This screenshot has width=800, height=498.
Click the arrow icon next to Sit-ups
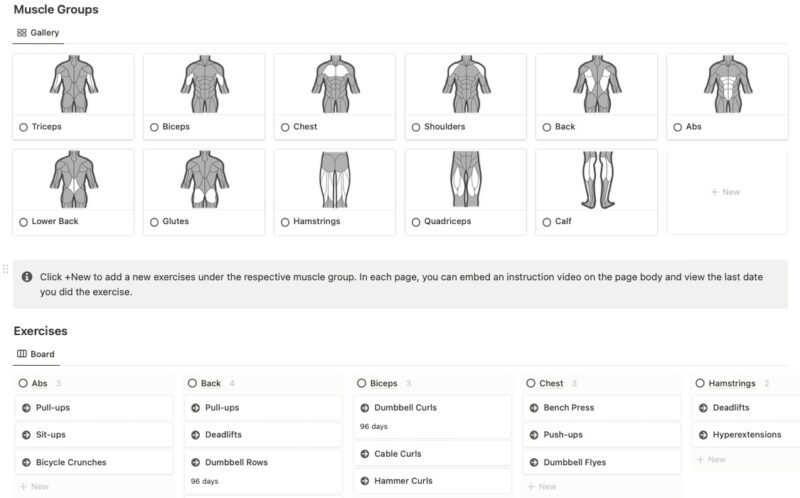27,435
